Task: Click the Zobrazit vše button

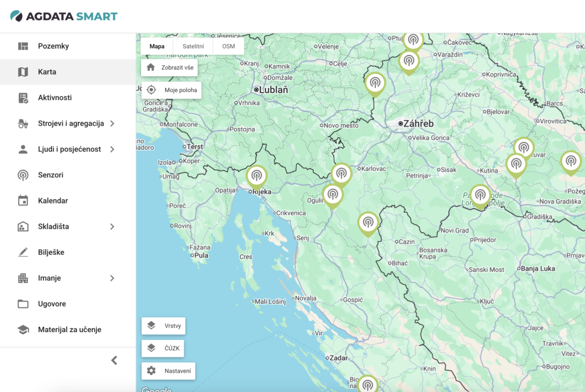Action: click(170, 67)
